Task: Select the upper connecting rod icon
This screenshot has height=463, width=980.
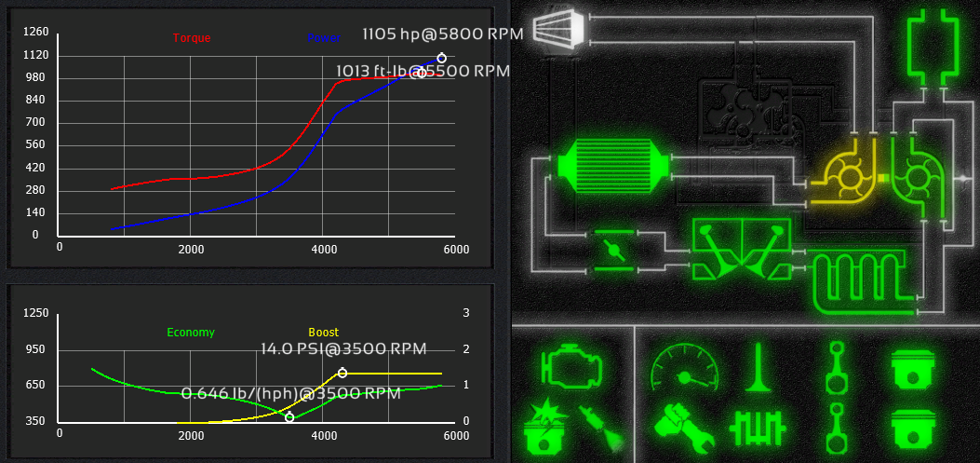Action: point(837,367)
